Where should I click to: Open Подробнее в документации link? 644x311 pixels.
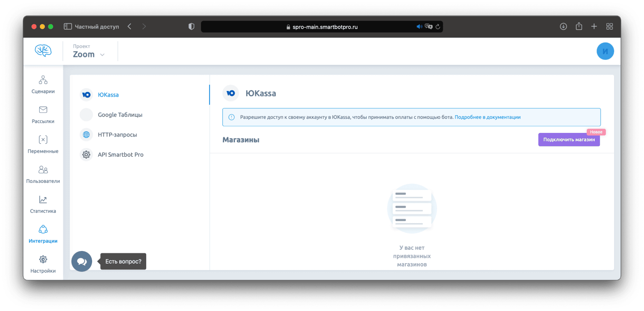pos(487,117)
